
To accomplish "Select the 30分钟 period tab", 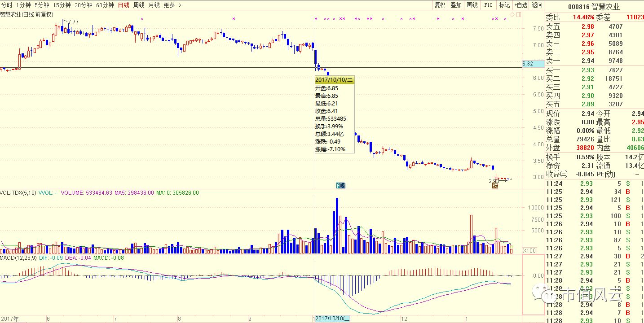I will [83, 5].
